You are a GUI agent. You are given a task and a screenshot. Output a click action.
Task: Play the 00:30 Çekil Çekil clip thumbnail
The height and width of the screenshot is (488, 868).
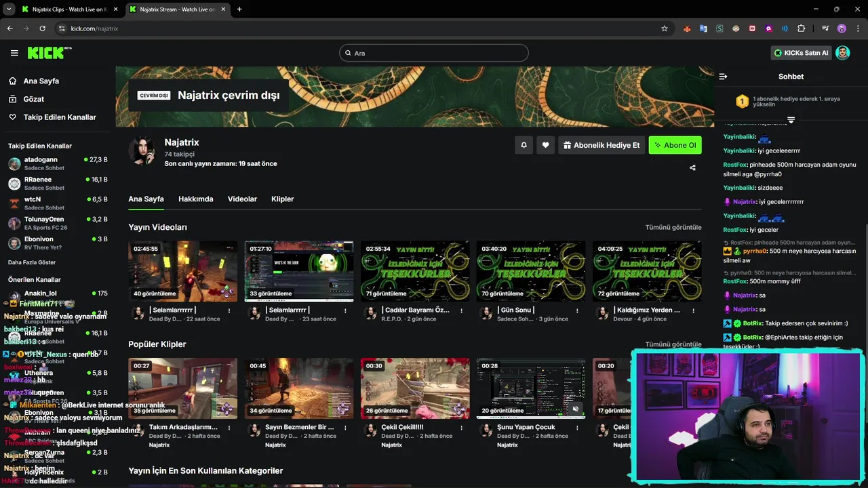[415, 388]
